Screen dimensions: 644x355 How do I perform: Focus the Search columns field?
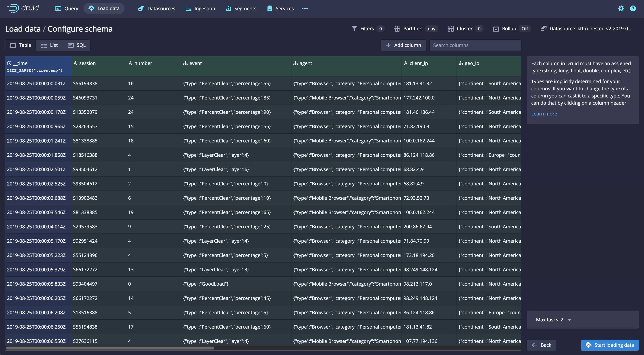point(475,45)
